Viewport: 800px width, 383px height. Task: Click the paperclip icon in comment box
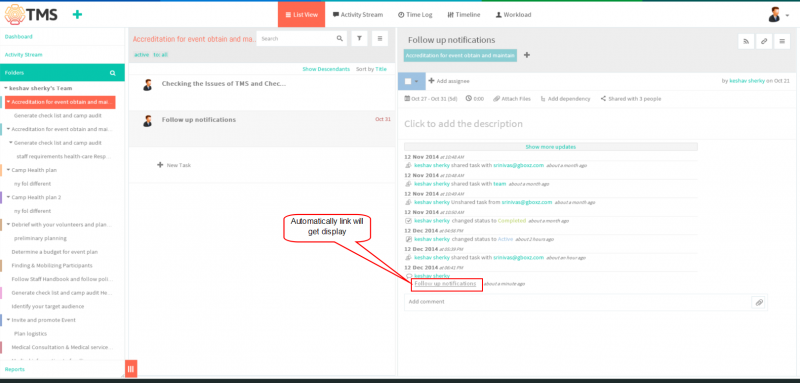[x=759, y=302]
